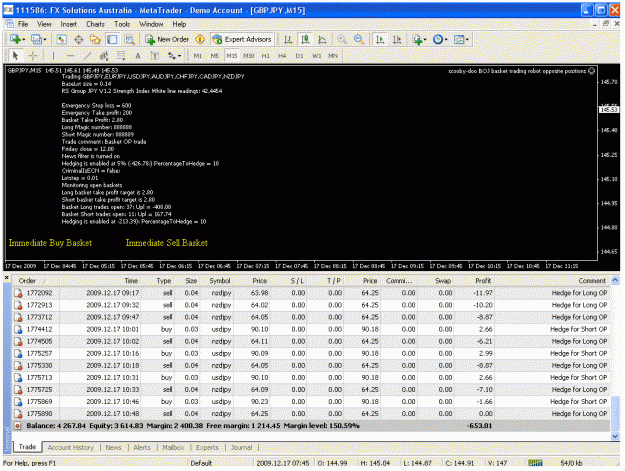
Task: Click Immediate Sell Basket
Action: pos(167,243)
